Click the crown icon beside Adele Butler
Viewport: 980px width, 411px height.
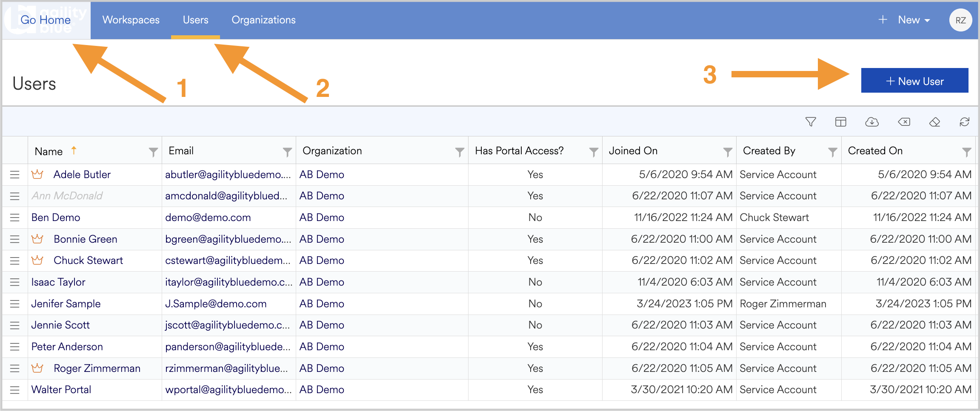click(37, 174)
